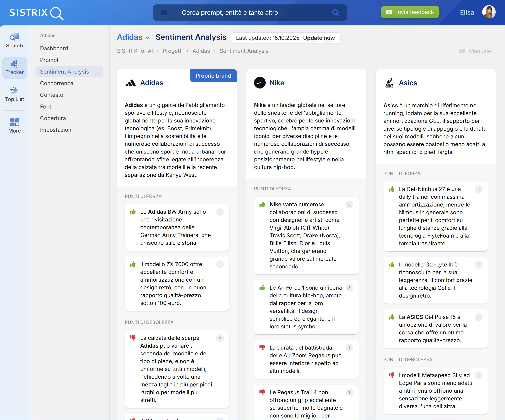Select Dashboard in the project menu

(x=54, y=48)
